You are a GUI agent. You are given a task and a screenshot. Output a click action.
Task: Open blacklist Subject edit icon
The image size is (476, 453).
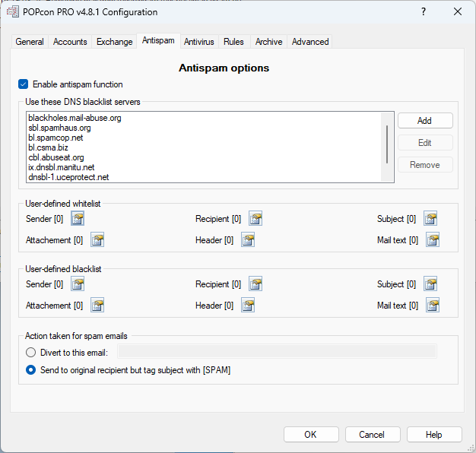[x=430, y=284]
